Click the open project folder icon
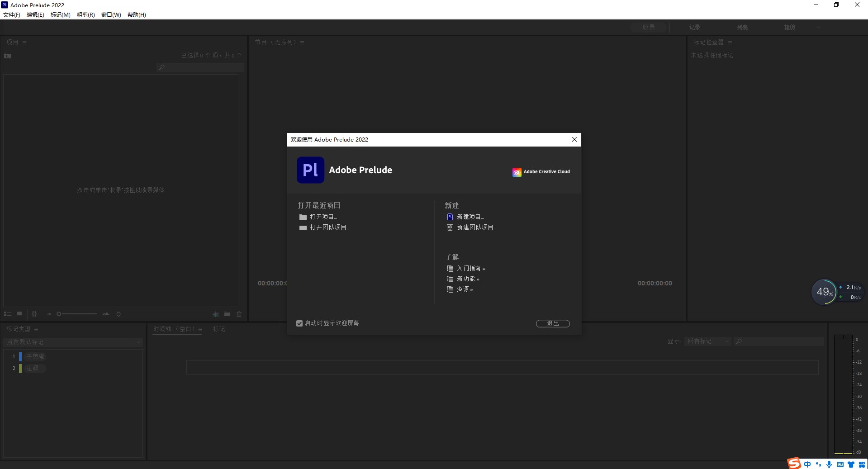 (303, 217)
